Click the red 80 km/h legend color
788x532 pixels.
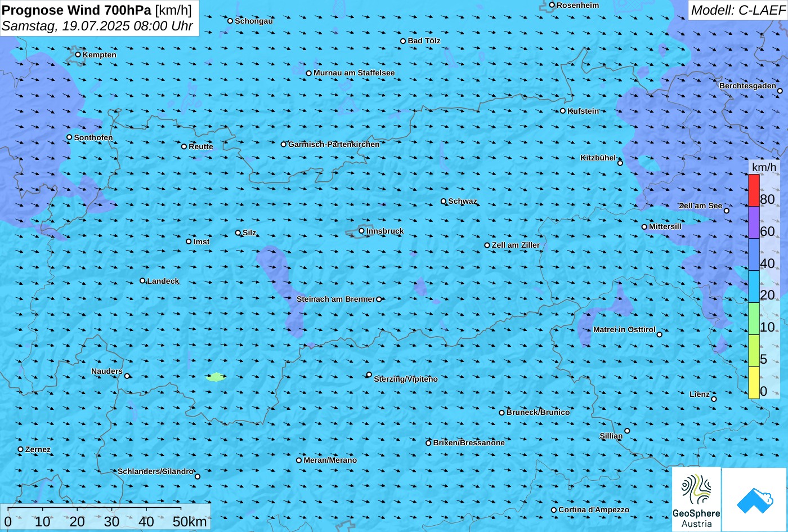tap(754, 191)
